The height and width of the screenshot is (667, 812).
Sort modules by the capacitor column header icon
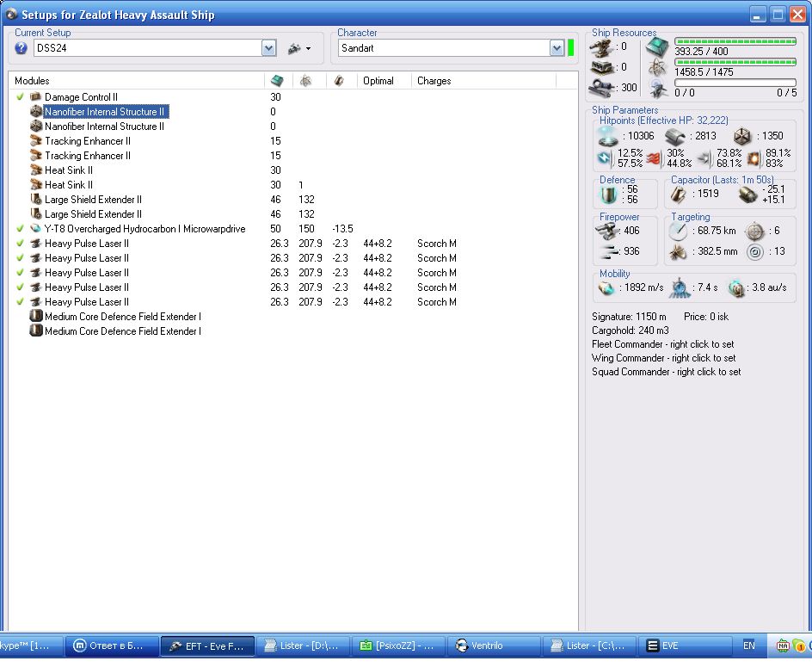pyautogui.click(x=339, y=80)
